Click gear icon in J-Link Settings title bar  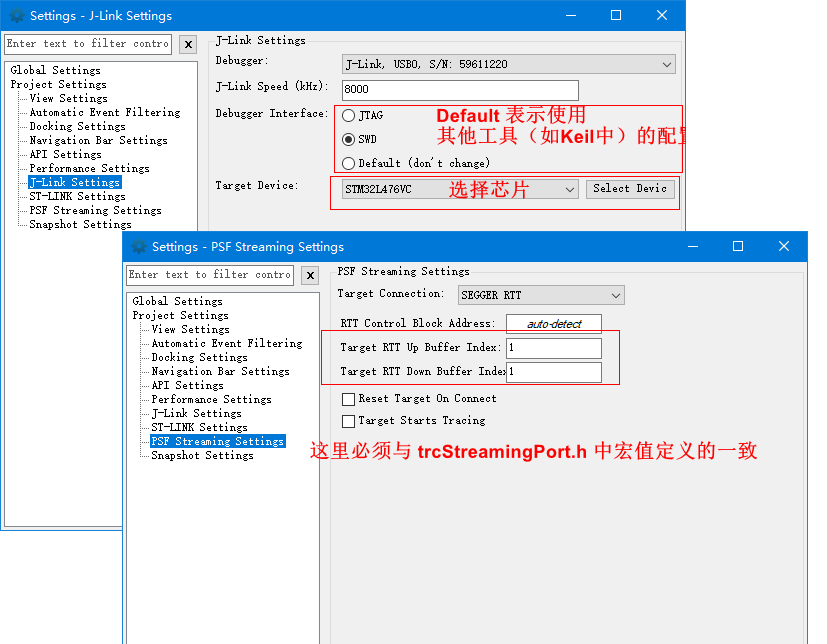point(17,16)
